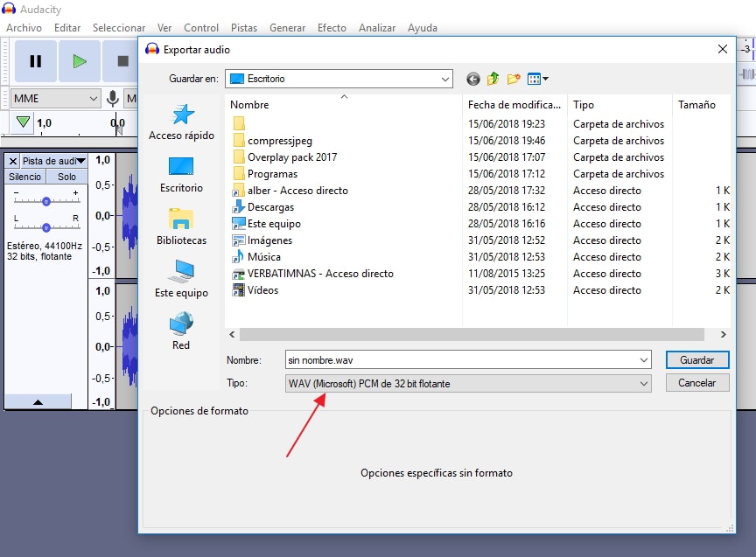Open the Control menu
756x557 pixels.
[201, 28]
